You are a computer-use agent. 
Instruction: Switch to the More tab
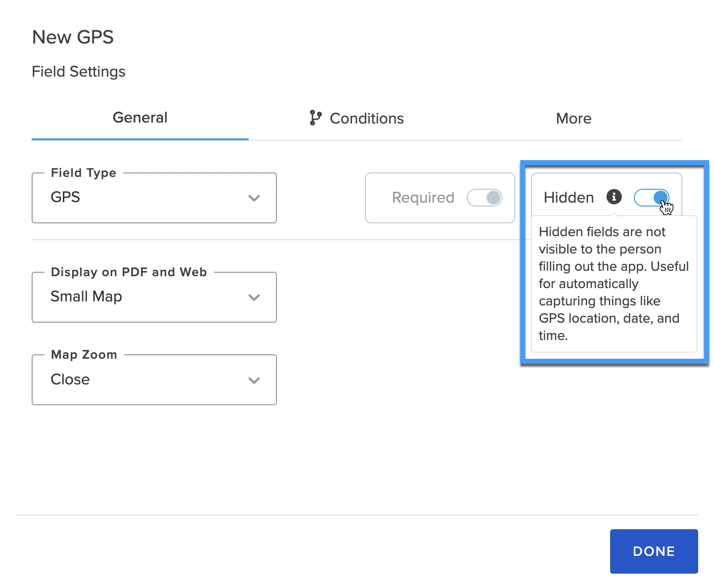(574, 118)
